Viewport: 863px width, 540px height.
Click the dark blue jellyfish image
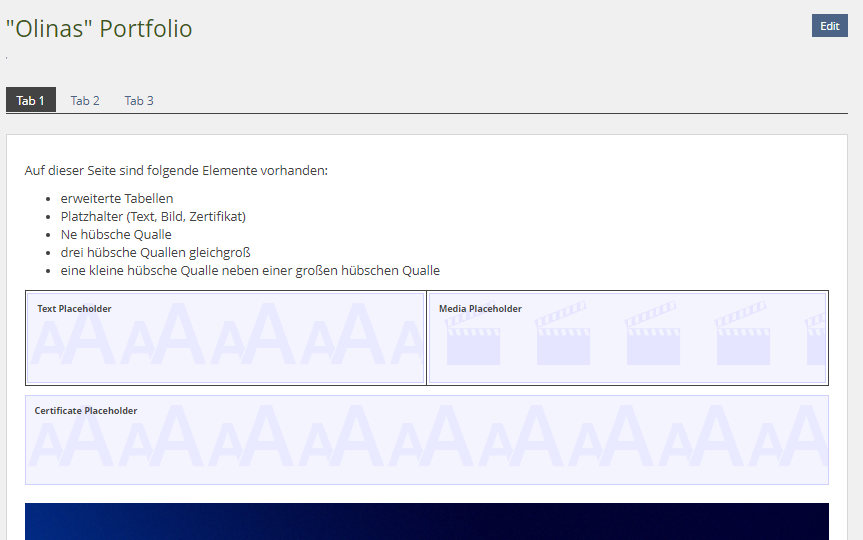(427, 521)
